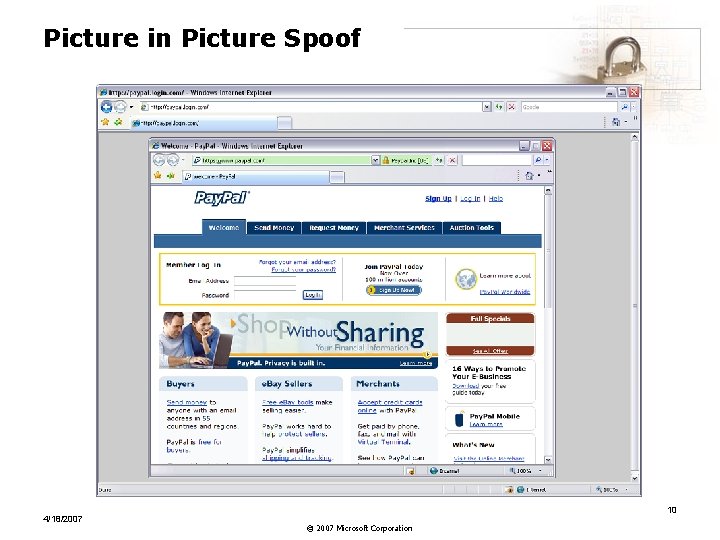
Task: Click Password input field
Action: (265, 295)
